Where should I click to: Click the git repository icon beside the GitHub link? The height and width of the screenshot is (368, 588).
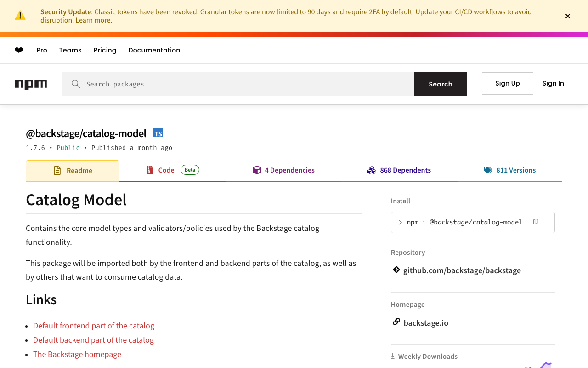pyautogui.click(x=396, y=270)
